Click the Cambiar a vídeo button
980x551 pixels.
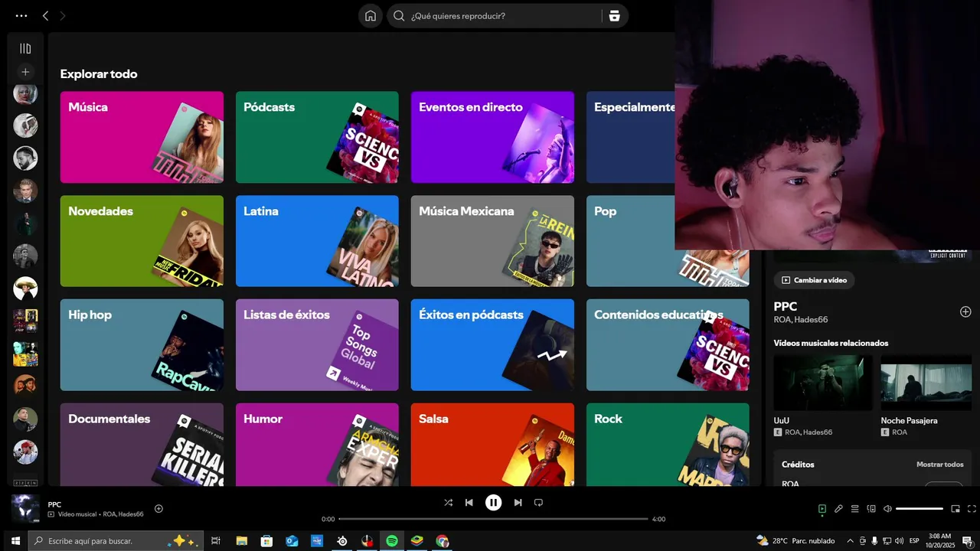click(814, 280)
